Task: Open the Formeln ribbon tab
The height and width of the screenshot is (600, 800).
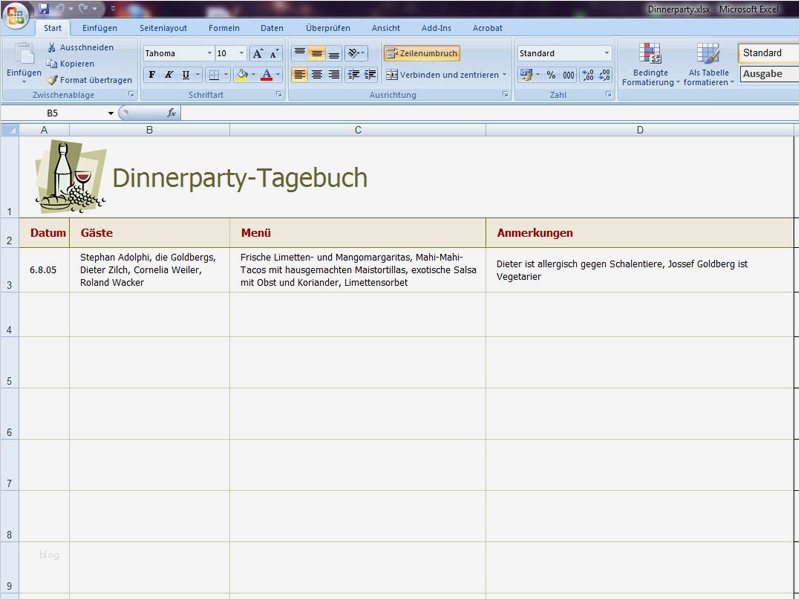Action: pyautogui.click(x=224, y=28)
